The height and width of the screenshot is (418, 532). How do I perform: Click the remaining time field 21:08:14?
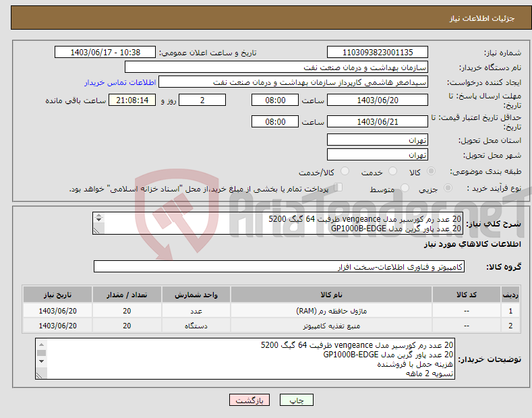(132, 100)
